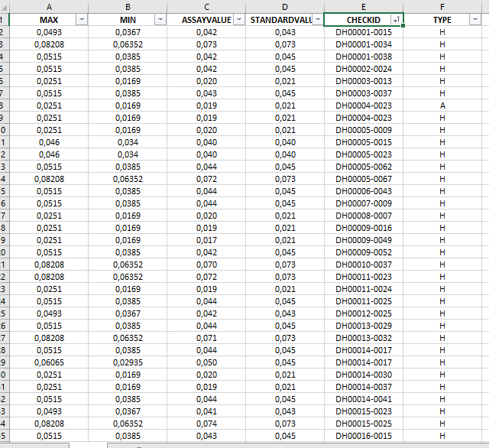Open the TYPE column filter dropdown
The height and width of the screenshot is (448, 489).
pyautogui.click(x=475, y=20)
